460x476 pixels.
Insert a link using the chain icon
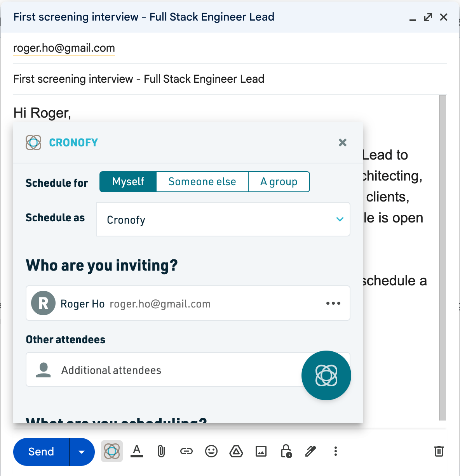pos(186,451)
